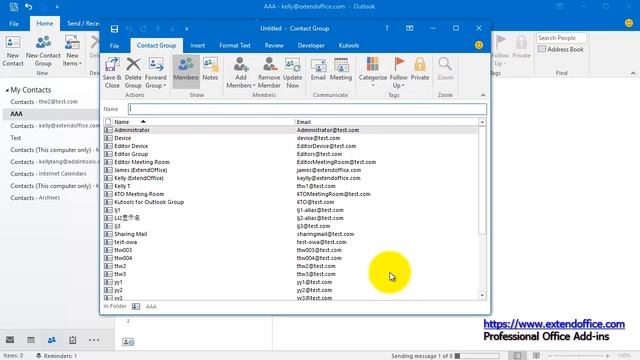The image size is (640, 360).
Task: Select the Editor Meeting Room member
Action: (290, 162)
